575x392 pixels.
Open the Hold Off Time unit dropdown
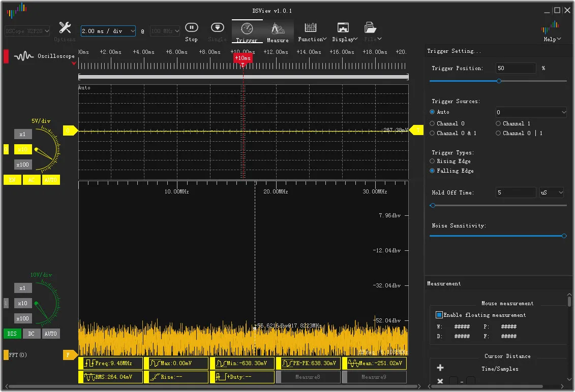[552, 193]
